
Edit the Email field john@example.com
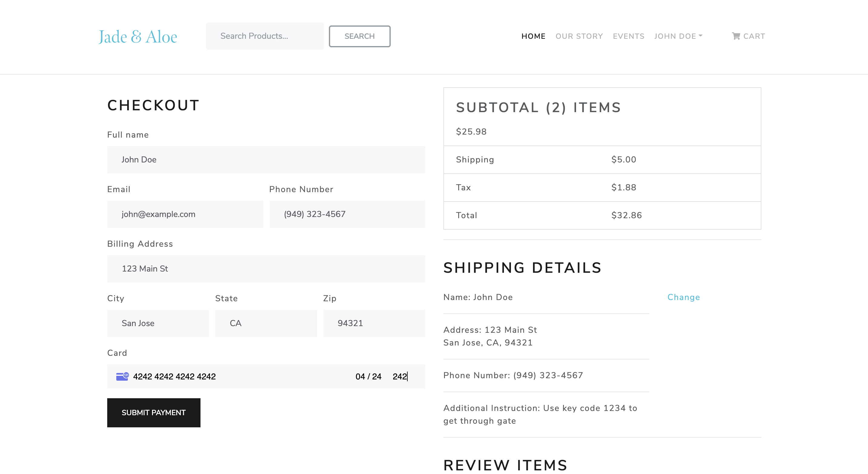[x=185, y=214]
